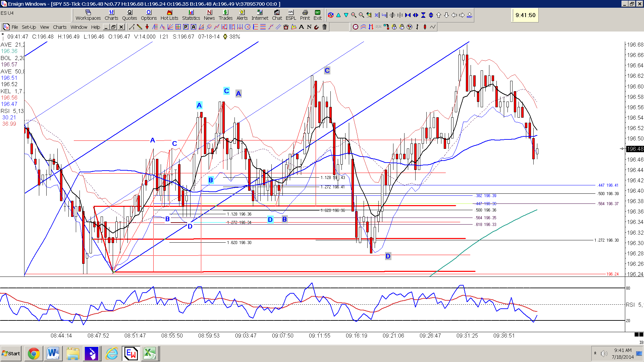Viewport: 644px width, 362px height.
Task: Click the cyan down triangle icon
Action: coord(346,15)
